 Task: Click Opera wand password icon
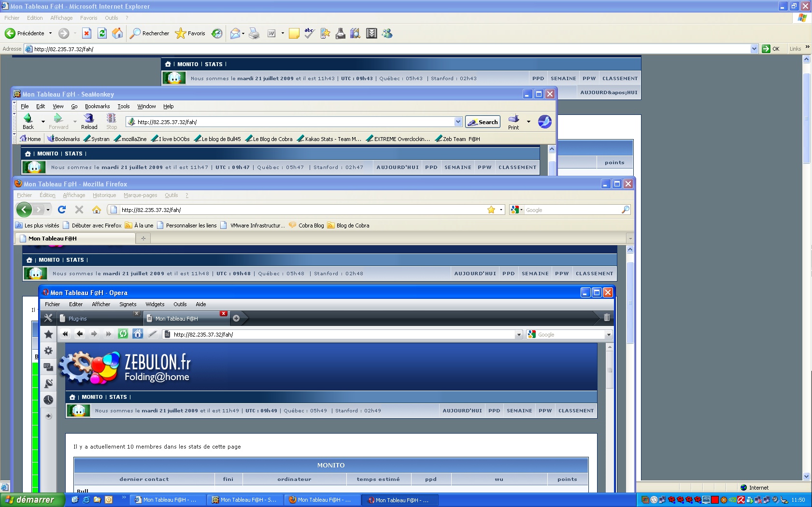(x=153, y=334)
